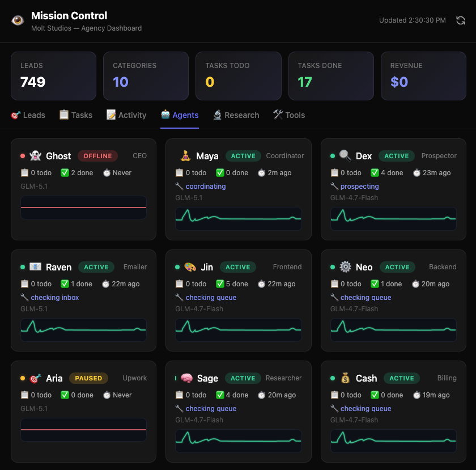Click Jin's paint palette icon
The height and width of the screenshot is (470, 476).
[190, 267]
